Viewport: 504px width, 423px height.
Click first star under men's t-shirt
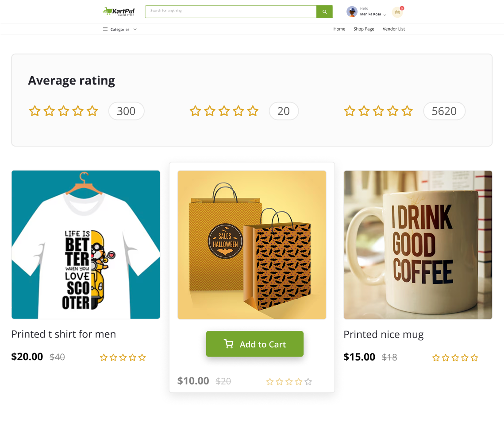[104, 357]
